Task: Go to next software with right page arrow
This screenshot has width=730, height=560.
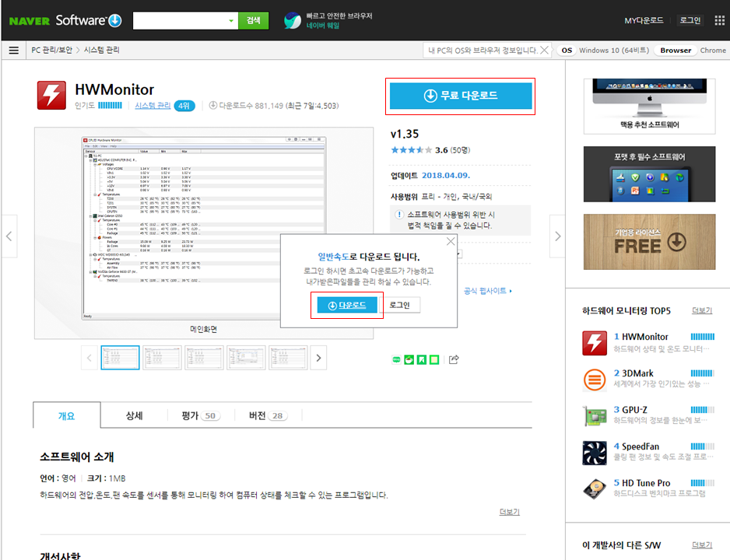Action: click(557, 236)
